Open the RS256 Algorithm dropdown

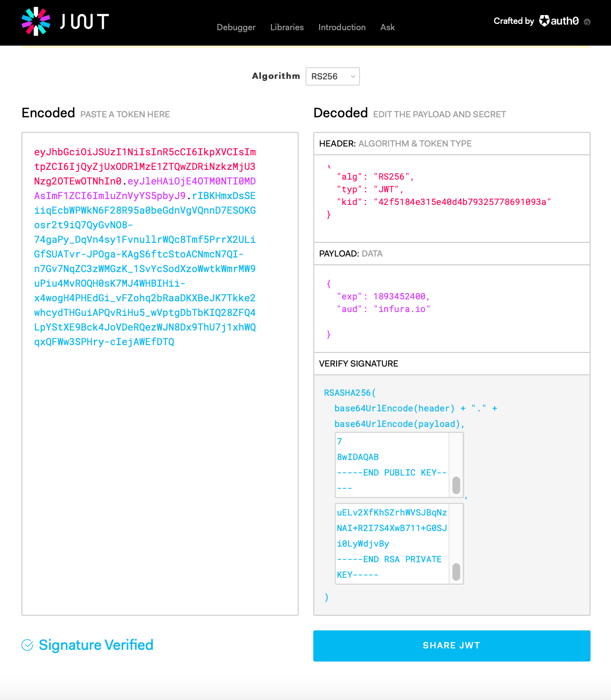pyautogui.click(x=332, y=76)
